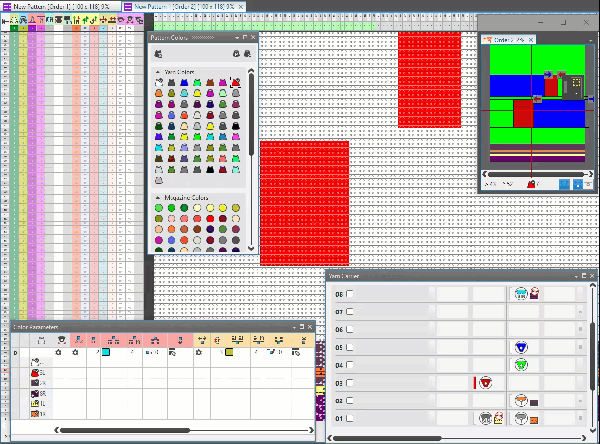Screen dimensions: 600x444
Task: Click the blue yarn carrier icon in row 05
Action: coord(520,347)
